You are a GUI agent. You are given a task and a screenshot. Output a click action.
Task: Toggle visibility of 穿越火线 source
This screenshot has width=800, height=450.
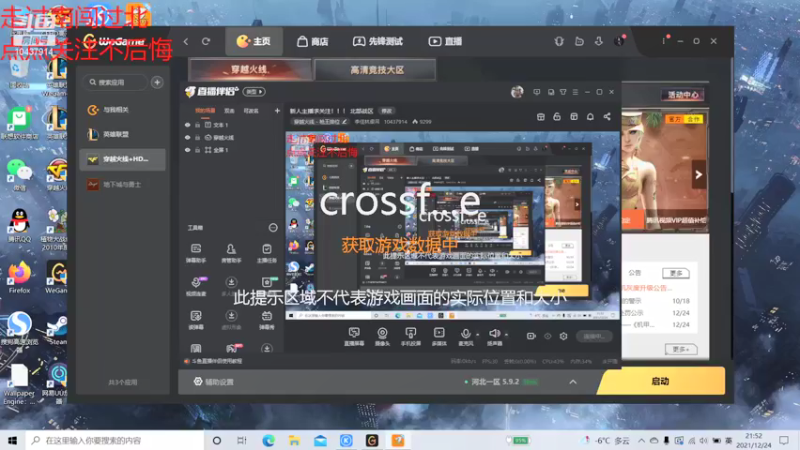(187, 138)
